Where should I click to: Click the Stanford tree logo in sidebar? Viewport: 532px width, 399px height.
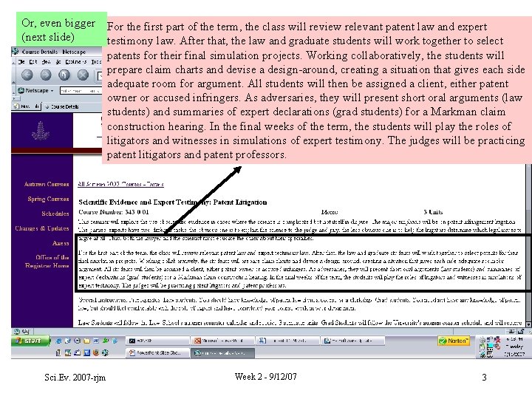(41, 131)
